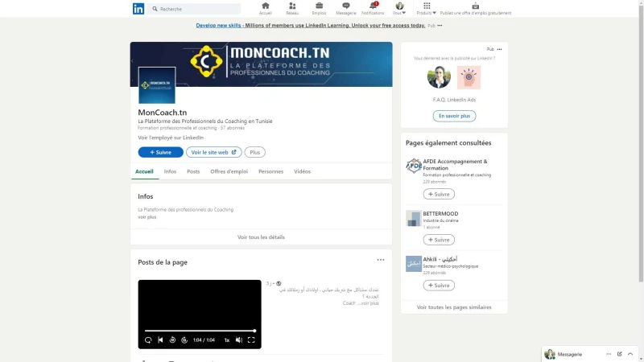Open the Notifications bell
This screenshot has height=362, width=644.
[x=373, y=9]
